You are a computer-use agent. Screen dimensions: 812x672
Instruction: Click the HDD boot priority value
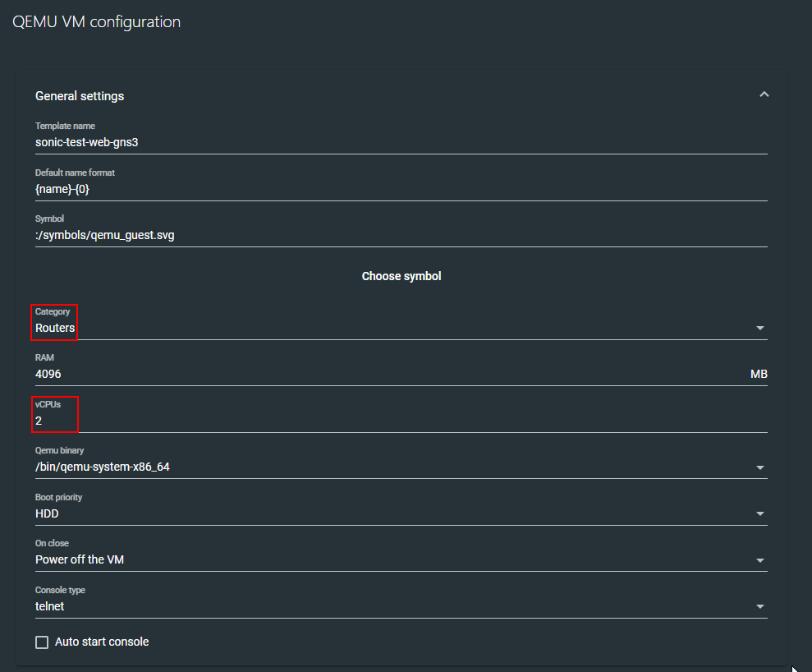tap(47, 513)
